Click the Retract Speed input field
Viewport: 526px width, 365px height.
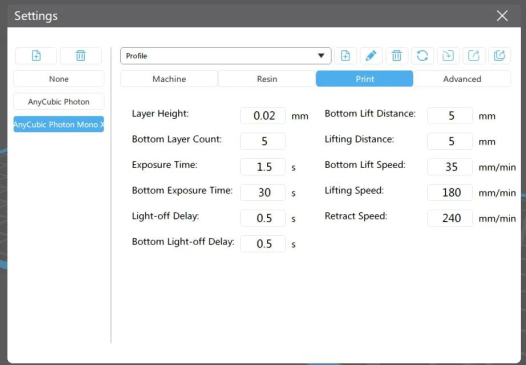pos(450,218)
